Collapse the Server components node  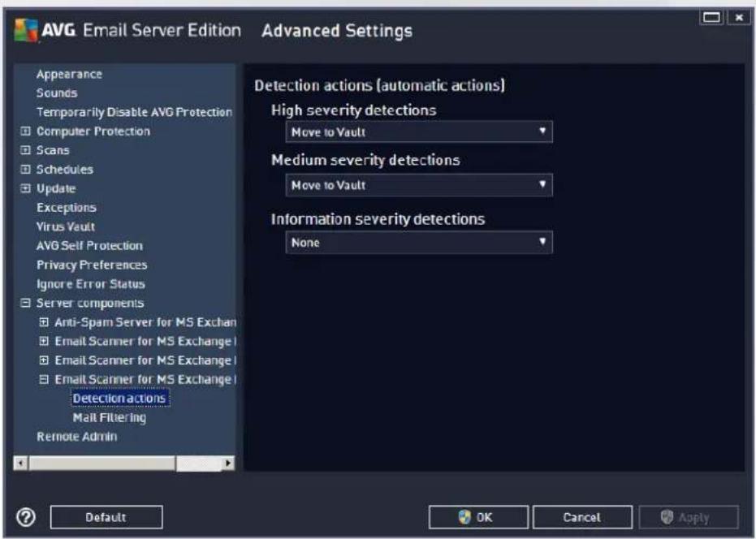[25, 303]
